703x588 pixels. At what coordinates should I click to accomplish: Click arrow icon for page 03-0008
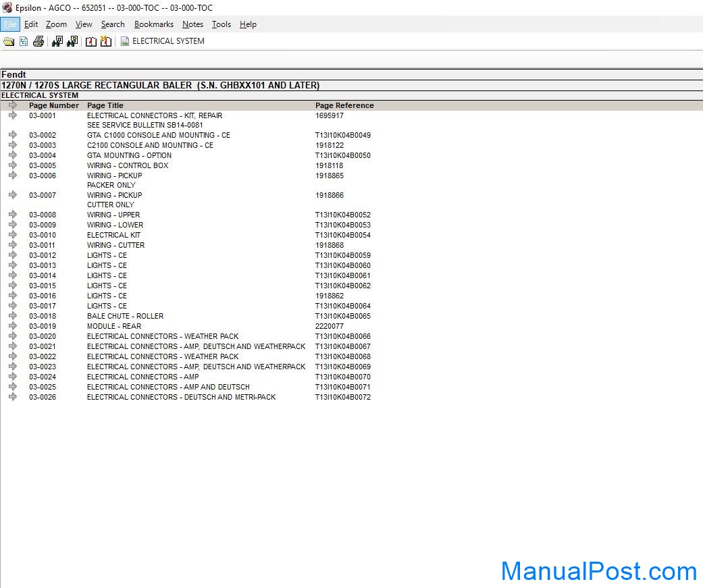coord(13,214)
